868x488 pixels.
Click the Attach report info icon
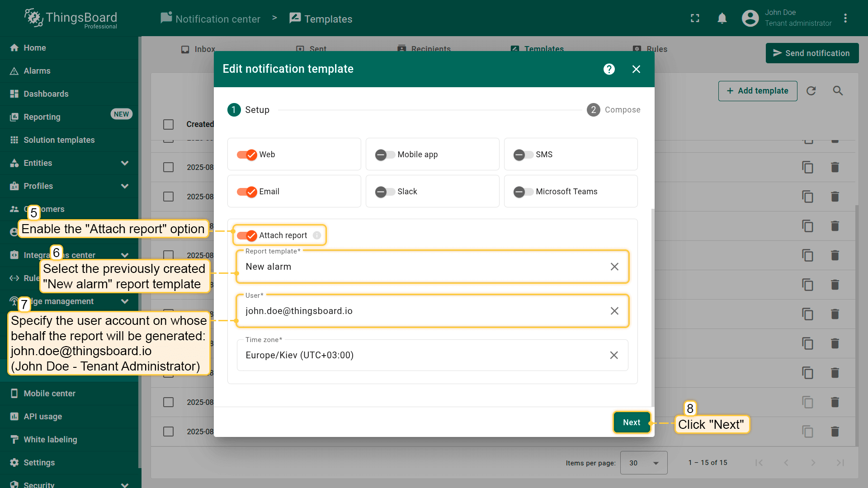[317, 235]
